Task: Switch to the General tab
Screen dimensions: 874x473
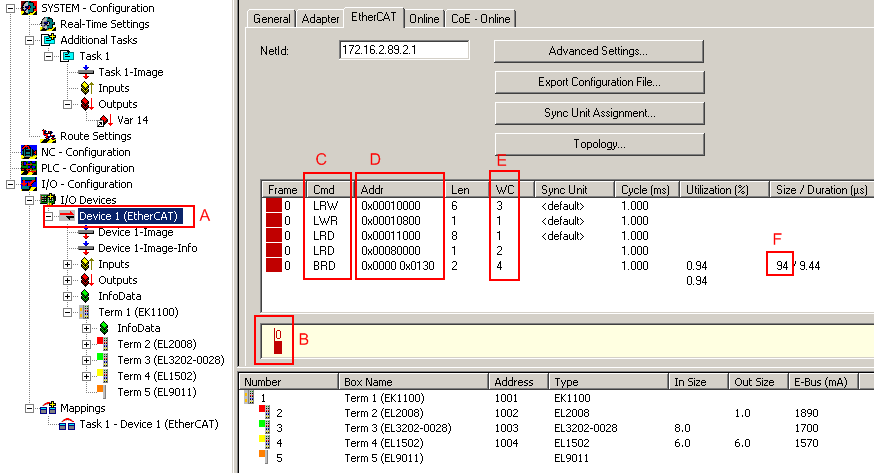Action: pos(271,19)
